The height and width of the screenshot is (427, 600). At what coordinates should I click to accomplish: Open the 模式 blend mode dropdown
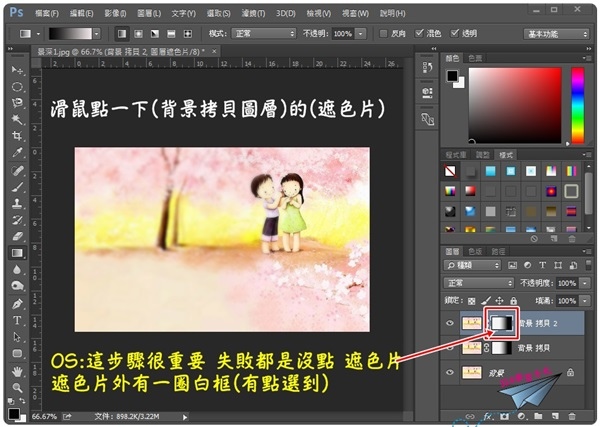(264, 34)
